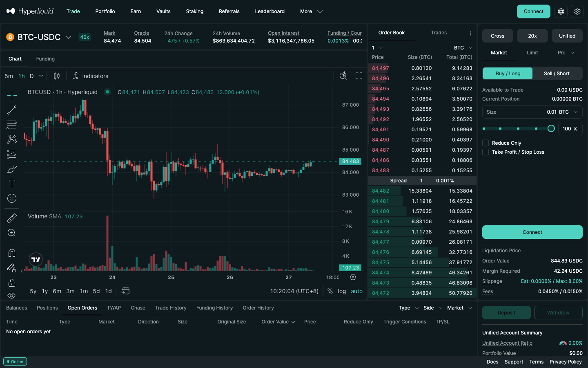Select the text annotation tool

pos(12,184)
